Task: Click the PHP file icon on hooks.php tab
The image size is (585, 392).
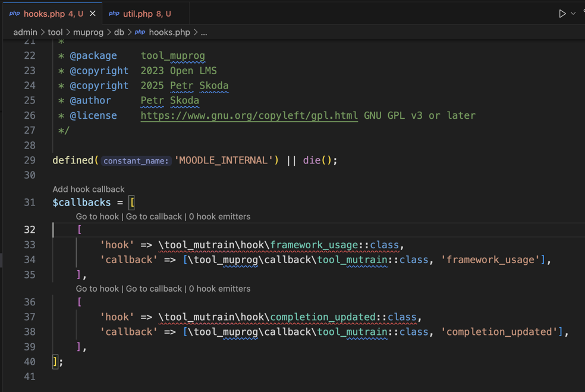Action: point(14,14)
